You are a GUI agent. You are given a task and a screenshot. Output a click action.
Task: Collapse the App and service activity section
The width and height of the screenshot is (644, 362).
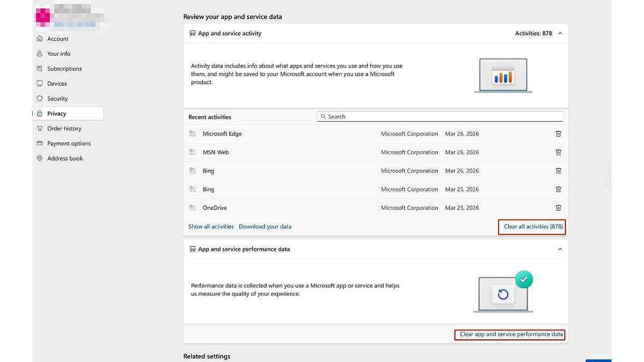point(560,33)
